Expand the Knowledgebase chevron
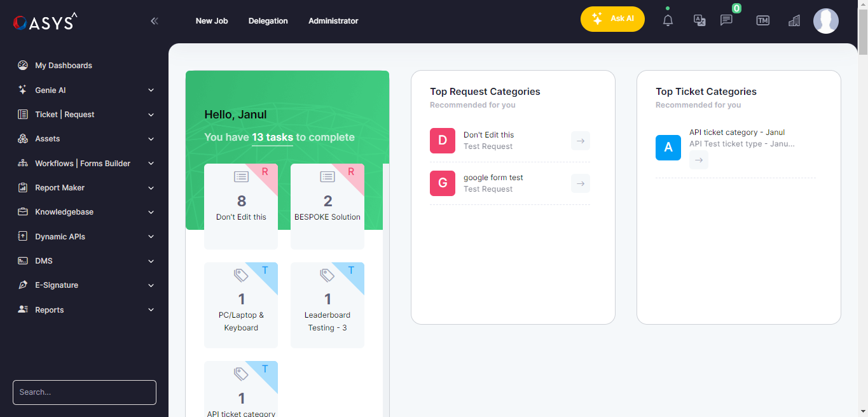Image resolution: width=868 pixels, height=417 pixels. click(151, 212)
